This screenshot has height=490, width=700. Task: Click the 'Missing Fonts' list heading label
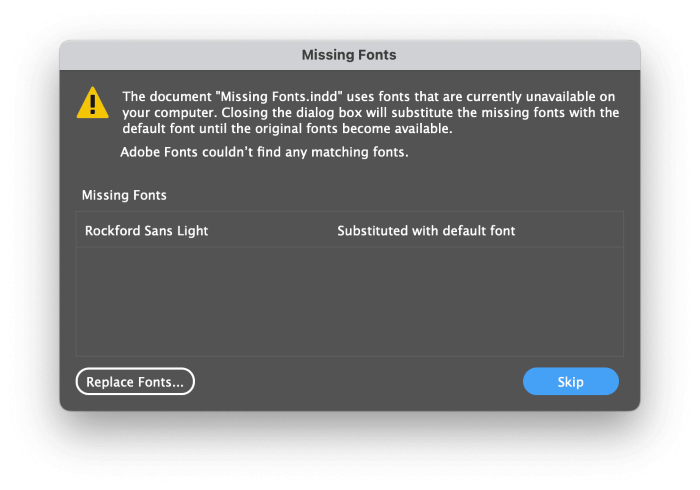click(124, 195)
